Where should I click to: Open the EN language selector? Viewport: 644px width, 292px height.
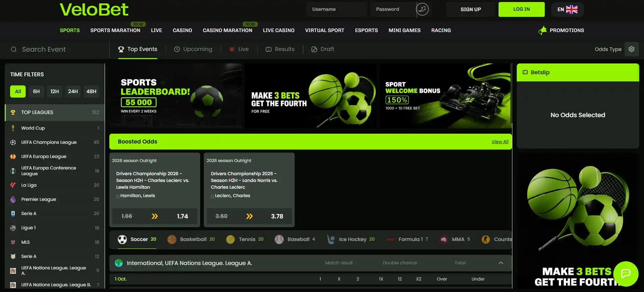pos(567,9)
